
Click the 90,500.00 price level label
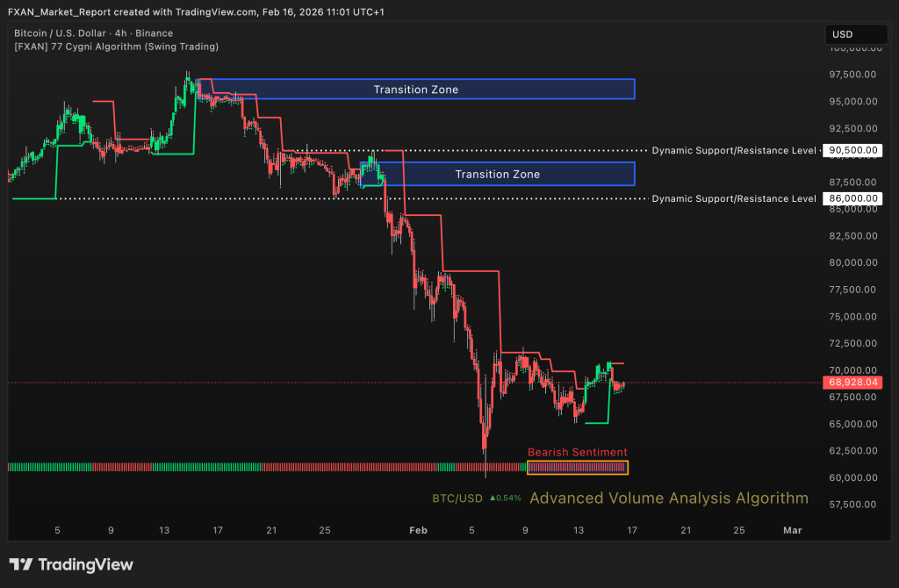[853, 150]
